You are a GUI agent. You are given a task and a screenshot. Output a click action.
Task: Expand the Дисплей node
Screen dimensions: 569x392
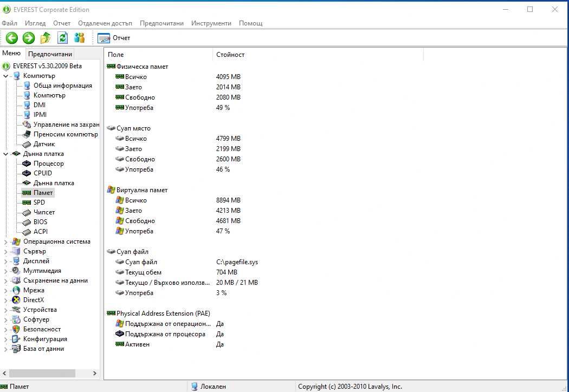coord(5,262)
